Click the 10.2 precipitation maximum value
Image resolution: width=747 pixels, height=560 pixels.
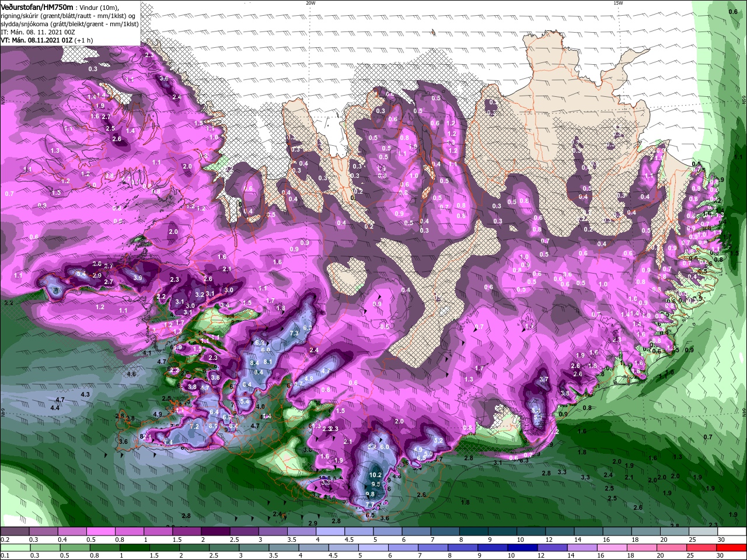375,475
